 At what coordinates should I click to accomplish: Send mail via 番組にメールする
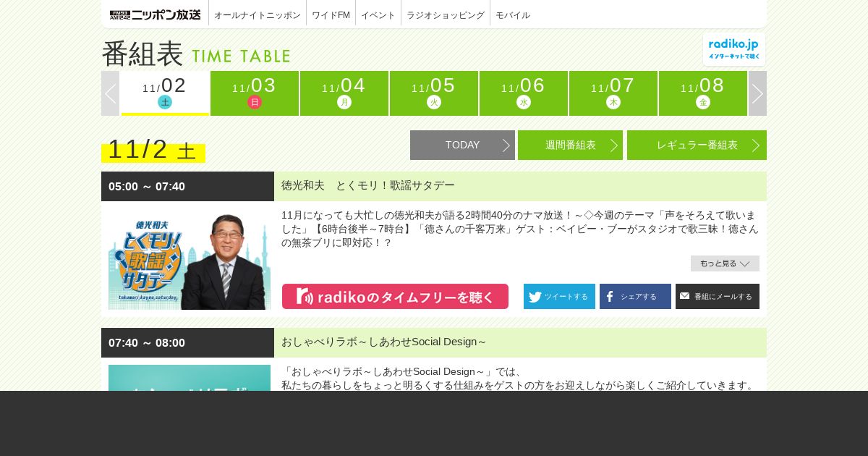pos(718,297)
